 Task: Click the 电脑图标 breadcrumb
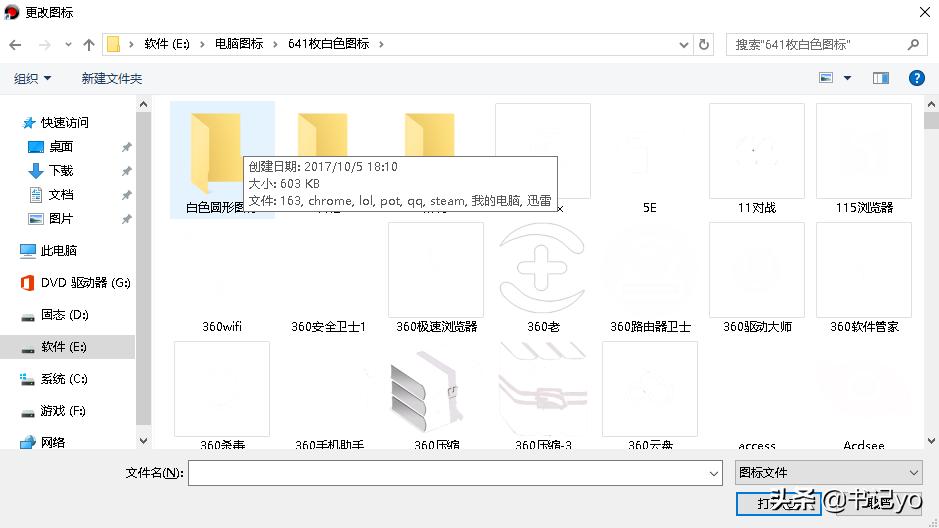click(239, 44)
